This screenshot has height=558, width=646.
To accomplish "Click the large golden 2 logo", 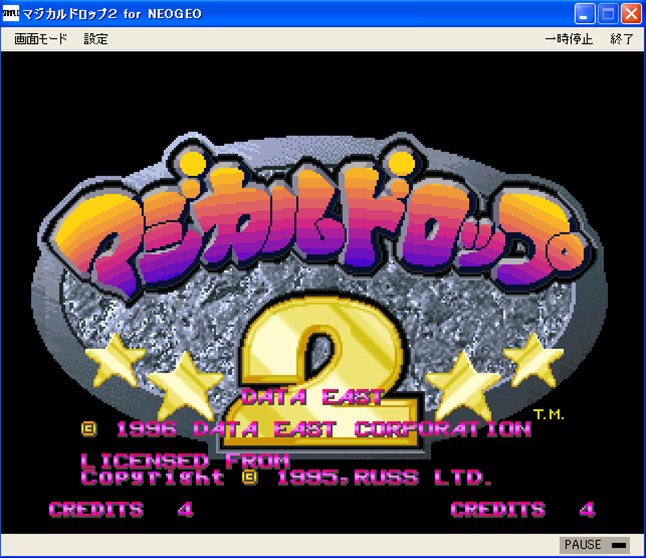I will coord(323,371).
